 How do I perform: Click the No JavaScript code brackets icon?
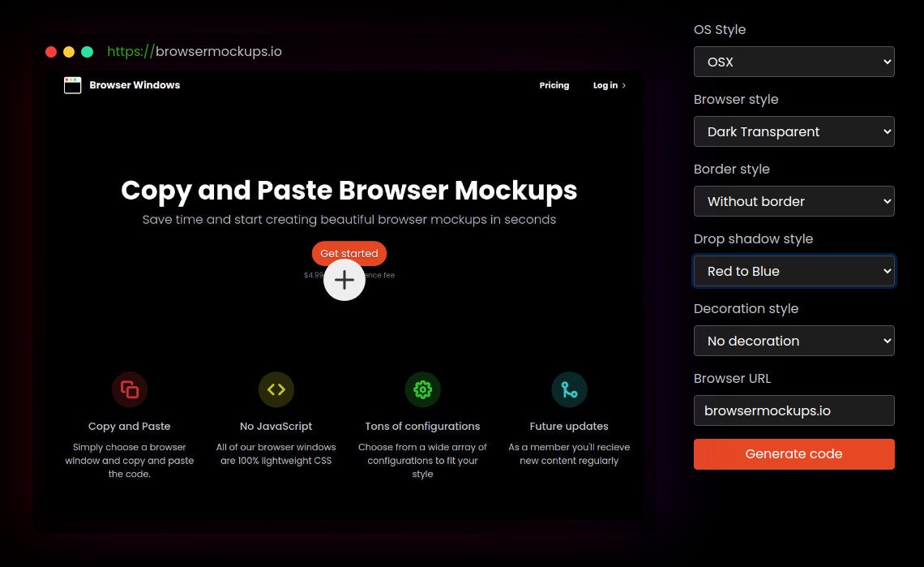276,389
